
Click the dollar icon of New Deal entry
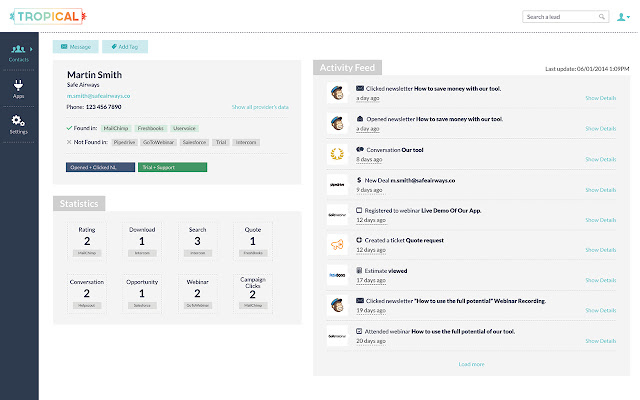point(359,180)
